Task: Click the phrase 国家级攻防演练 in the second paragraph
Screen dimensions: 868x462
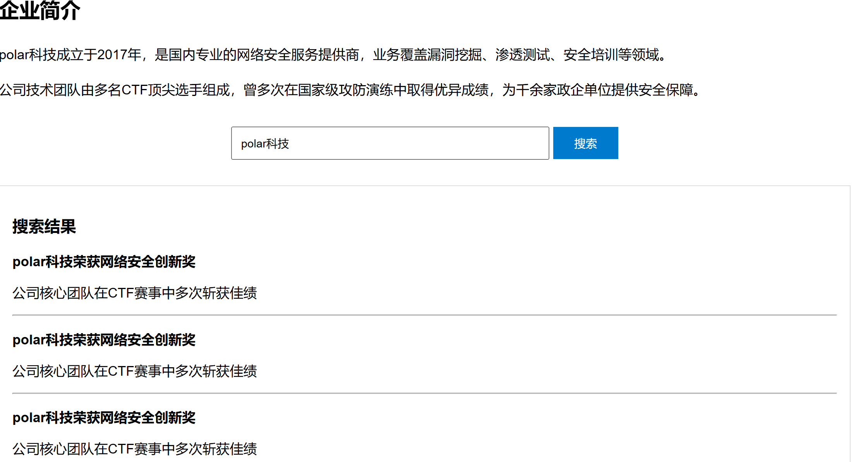Action: coord(345,90)
